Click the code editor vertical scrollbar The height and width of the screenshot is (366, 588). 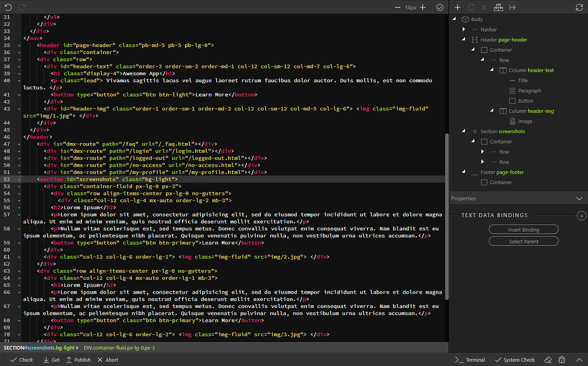coord(447,217)
